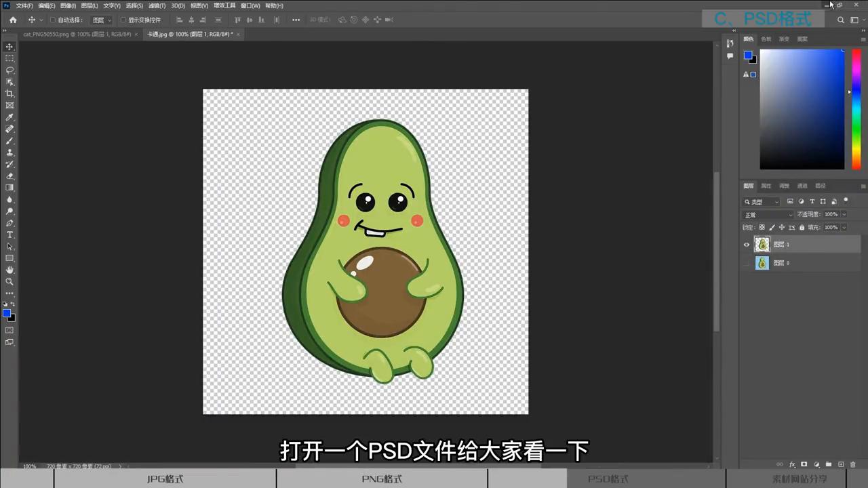Expand the layer opacity 100% dropdown
The image size is (868, 488).
click(x=843, y=215)
